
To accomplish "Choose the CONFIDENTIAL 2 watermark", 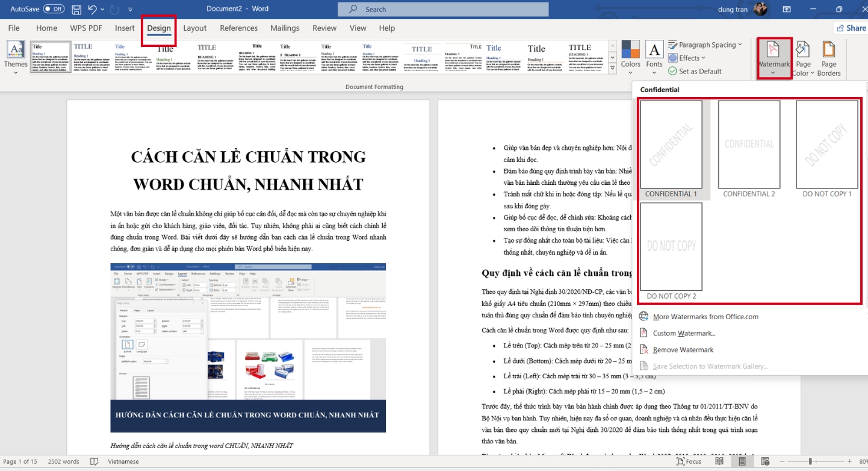I will 749,149.
